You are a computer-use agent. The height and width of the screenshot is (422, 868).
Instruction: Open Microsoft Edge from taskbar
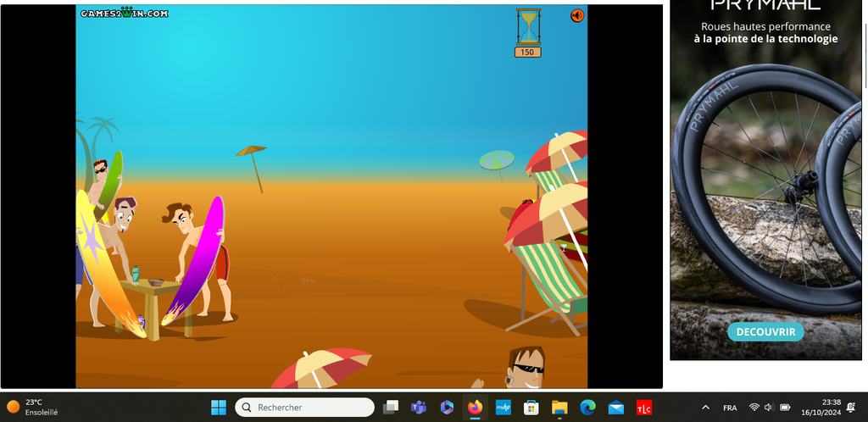(588, 408)
